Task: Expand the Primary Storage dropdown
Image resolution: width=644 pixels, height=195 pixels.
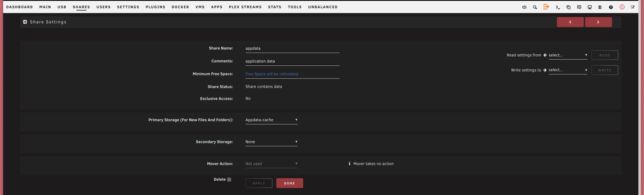Action: (x=271, y=120)
